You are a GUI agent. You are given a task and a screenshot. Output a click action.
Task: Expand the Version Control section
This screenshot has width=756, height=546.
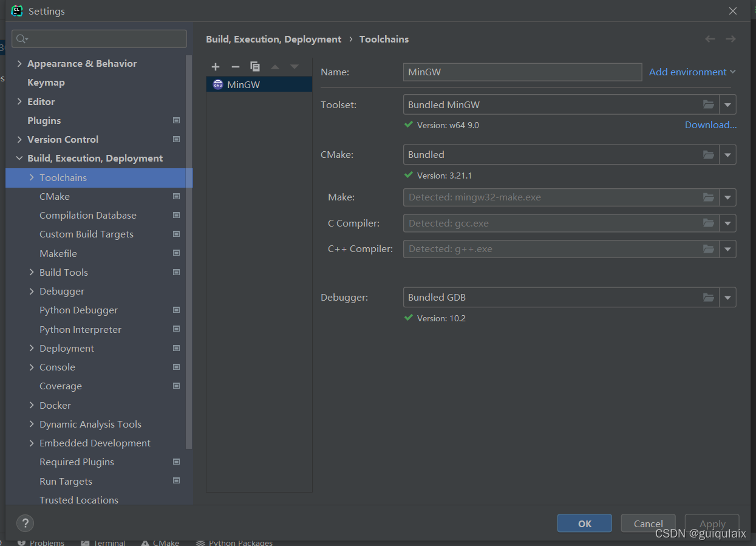pos(19,139)
